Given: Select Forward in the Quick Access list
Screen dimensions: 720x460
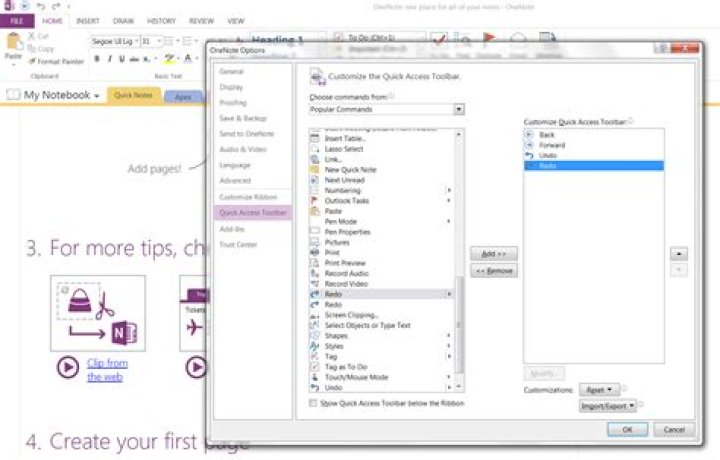Looking at the screenshot, I should coord(594,145).
